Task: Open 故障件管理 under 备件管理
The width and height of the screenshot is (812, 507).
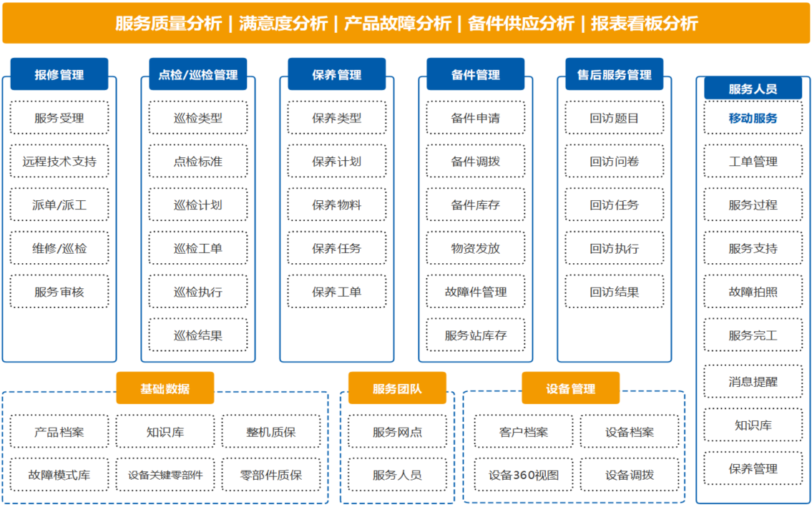Action: [x=475, y=292]
